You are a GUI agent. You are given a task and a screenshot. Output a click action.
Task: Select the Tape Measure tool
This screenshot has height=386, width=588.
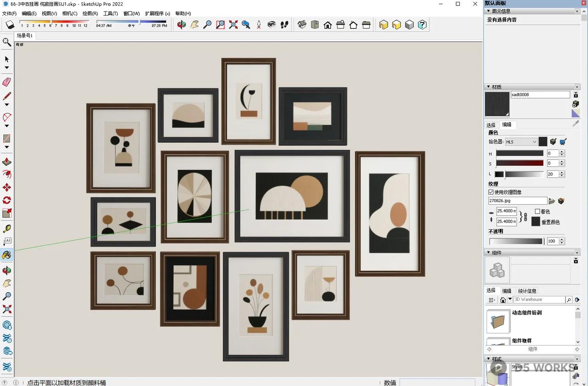click(7, 228)
